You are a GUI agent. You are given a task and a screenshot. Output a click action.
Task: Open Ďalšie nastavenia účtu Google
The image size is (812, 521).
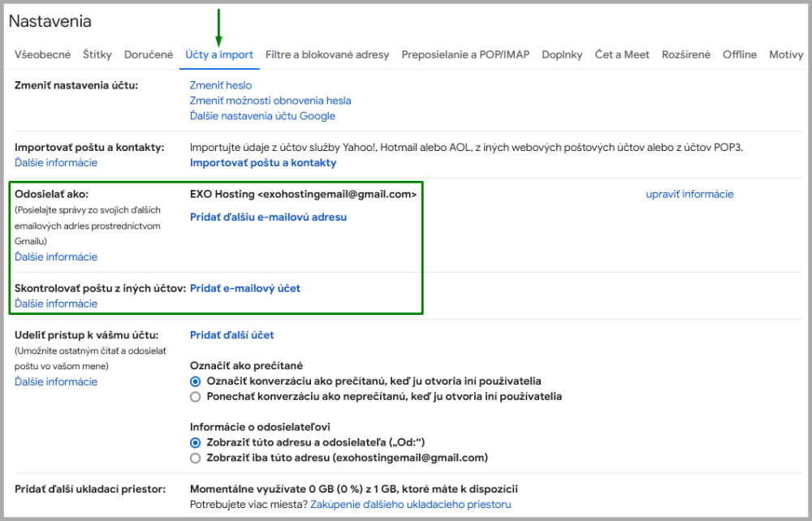point(262,116)
